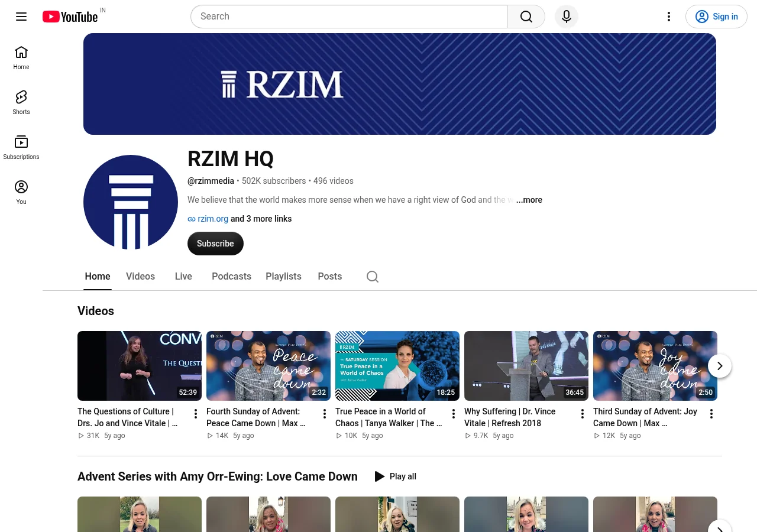Screen dimensions: 757x532
Task: Show the 3 more links
Action: 261,219
